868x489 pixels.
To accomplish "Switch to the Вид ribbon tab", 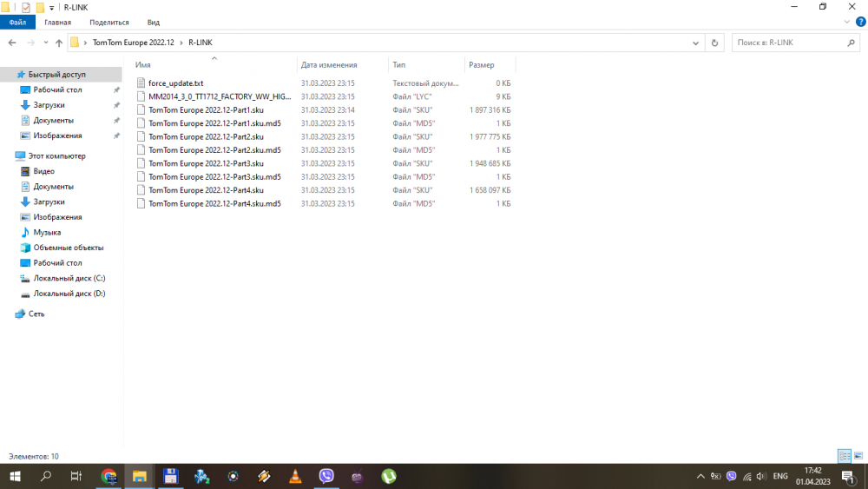I will [x=154, y=23].
